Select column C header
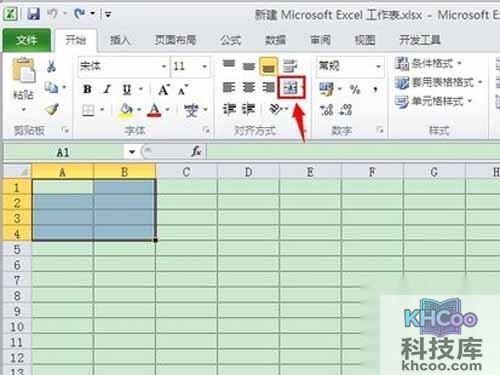The width and height of the screenshot is (500, 375). [186, 172]
